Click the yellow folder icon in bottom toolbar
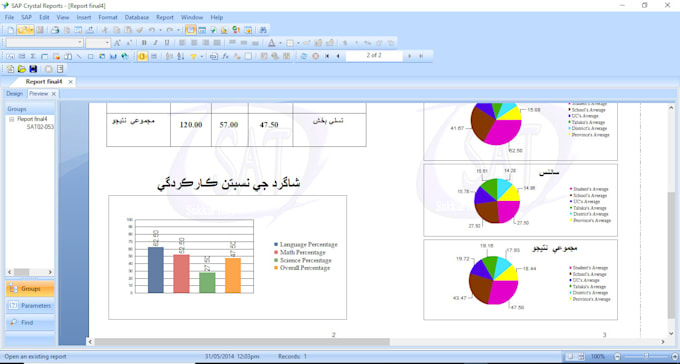 click(x=22, y=69)
